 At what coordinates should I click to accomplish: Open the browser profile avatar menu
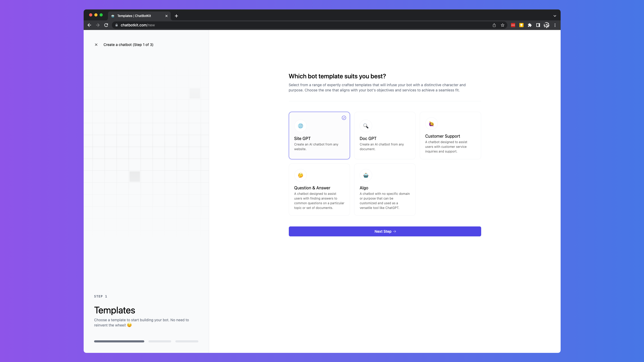546,25
